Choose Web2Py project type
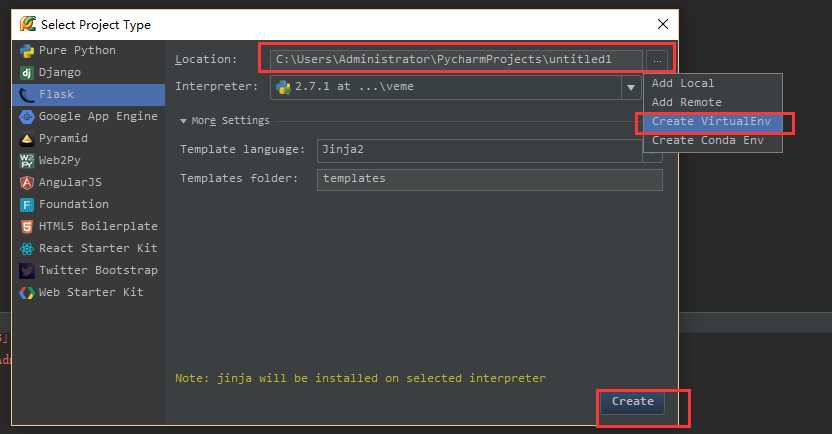Image resolution: width=832 pixels, height=434 pixels. coord(89,160)
